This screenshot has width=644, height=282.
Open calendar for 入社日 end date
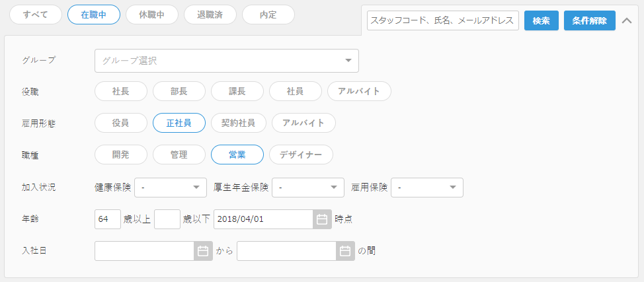[345, 251]
